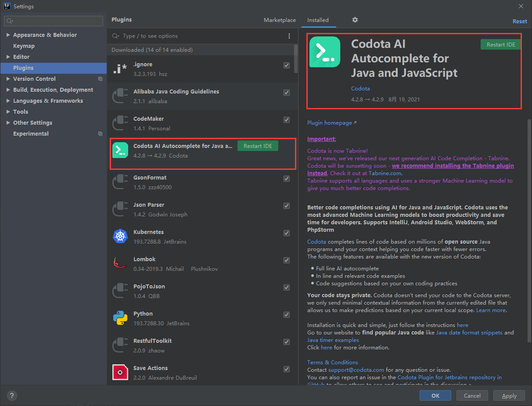Click the Cancel button
Image resolution: width=532 pixels, height=406 pixels.
tap(472, 395)
